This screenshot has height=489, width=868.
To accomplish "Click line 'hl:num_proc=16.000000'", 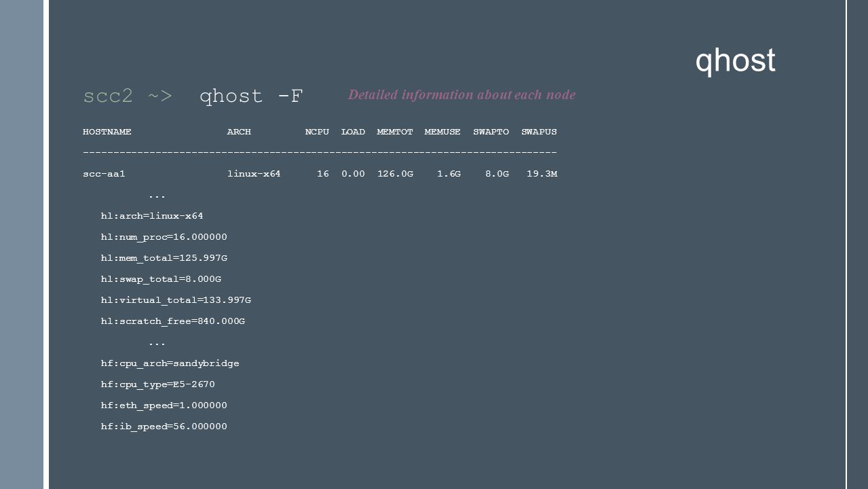I will [164, 237].
